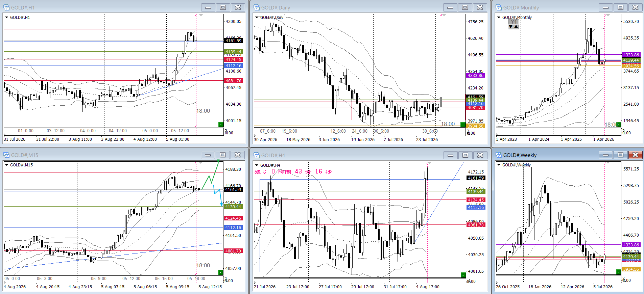Click the purple 4333.86 label in Monthly chart
The height and width of the screenshot is (294, 644).
(631, 55)
